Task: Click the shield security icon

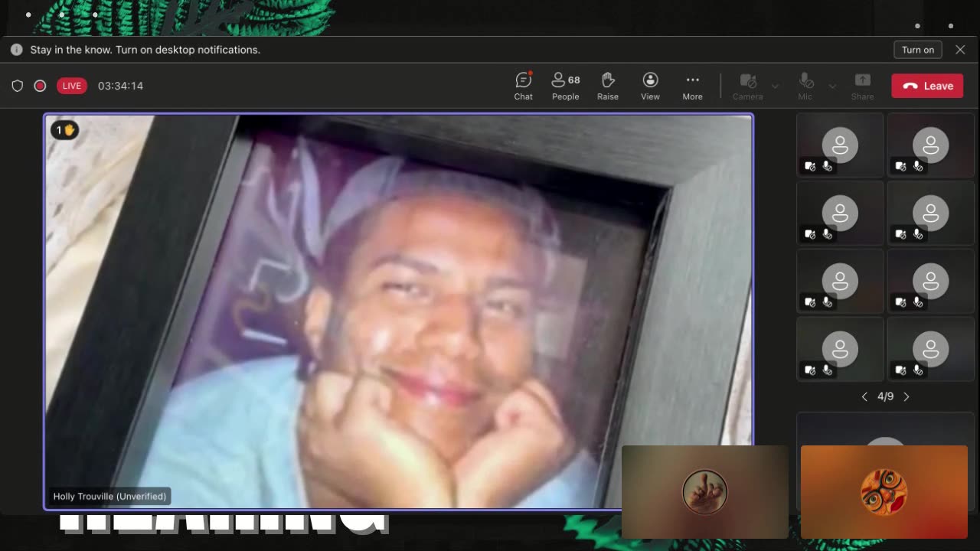Action: coord(18,86)
